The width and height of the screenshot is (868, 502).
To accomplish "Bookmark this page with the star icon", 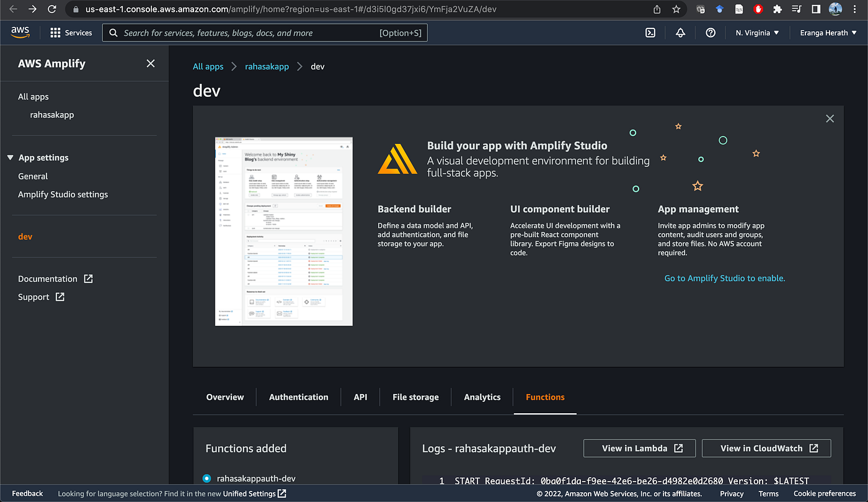I will (676, 9).
